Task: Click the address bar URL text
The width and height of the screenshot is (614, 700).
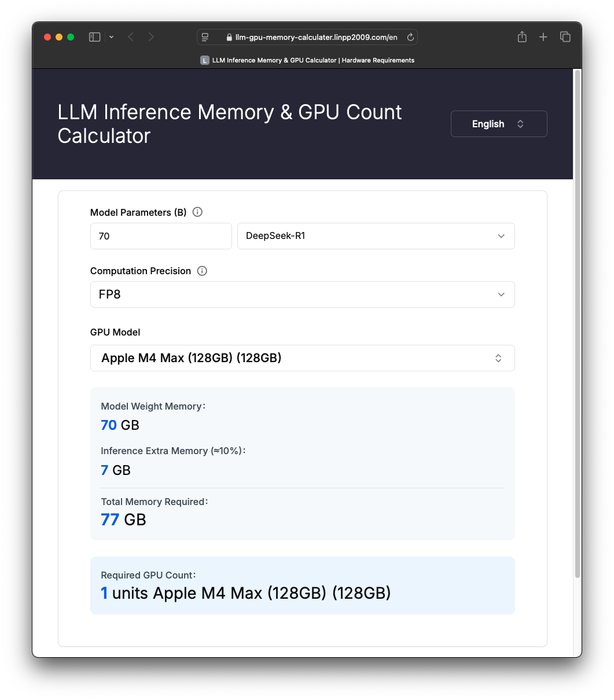Action: click(x=316, y=37)
